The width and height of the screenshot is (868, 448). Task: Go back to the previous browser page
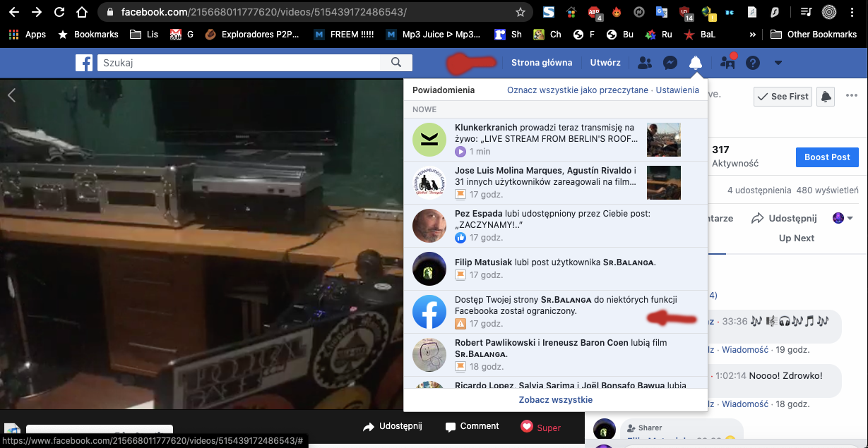[x=14, y=12]
